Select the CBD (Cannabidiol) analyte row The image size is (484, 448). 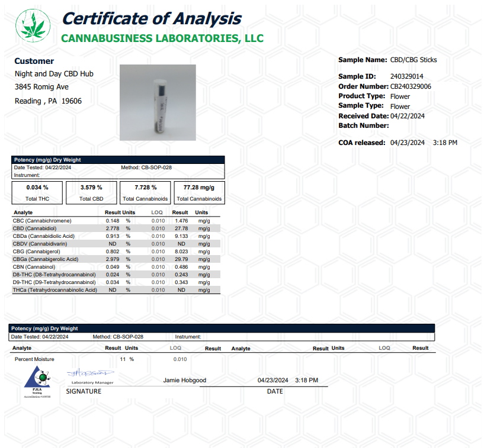tap(116, 228)
